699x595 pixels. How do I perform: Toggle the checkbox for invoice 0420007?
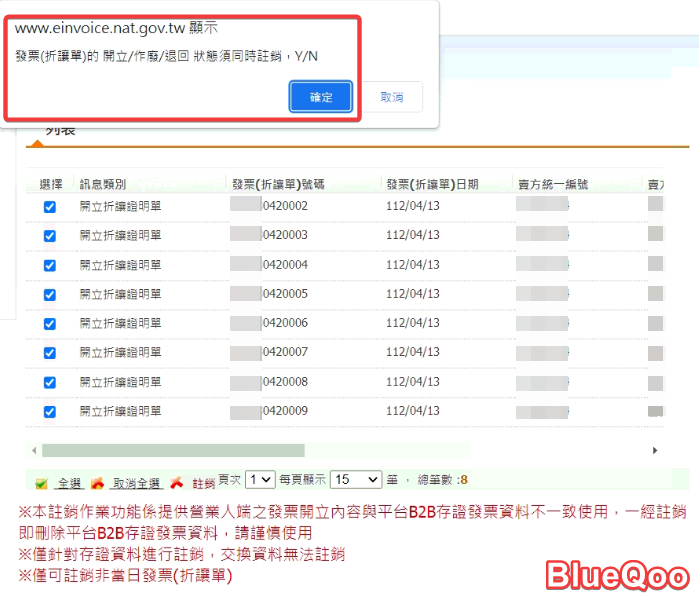point(50,353)
